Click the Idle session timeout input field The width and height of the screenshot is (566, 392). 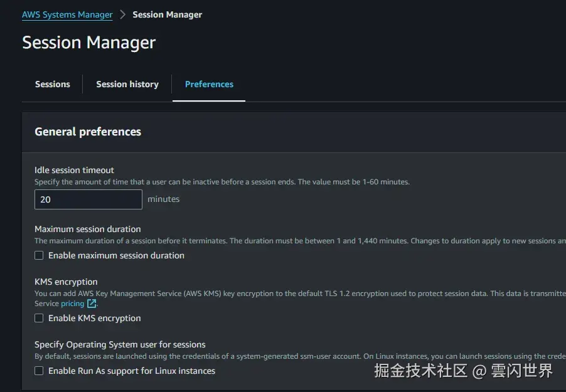88,199
